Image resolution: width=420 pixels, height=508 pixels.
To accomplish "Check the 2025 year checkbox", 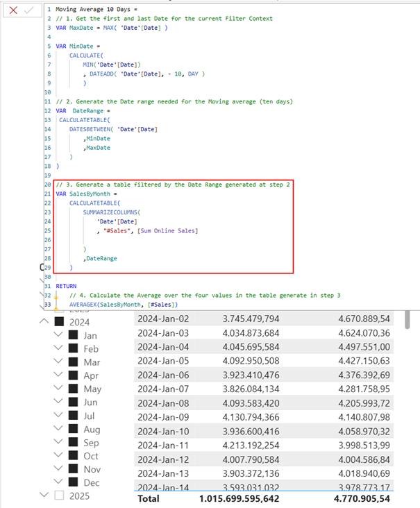I will click(x=59, y=495).
